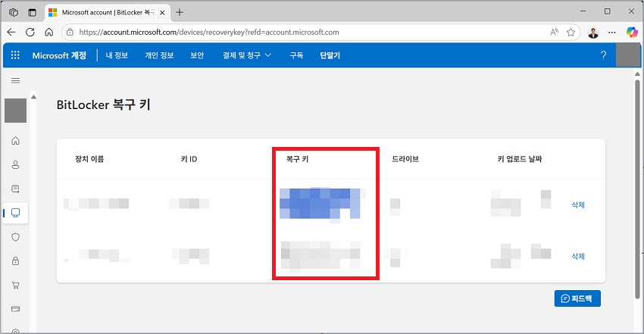Open the Privacy padlock sidebar icon
Screen dimensions: 644x334
pyautogui.click(x=16, y=261)
